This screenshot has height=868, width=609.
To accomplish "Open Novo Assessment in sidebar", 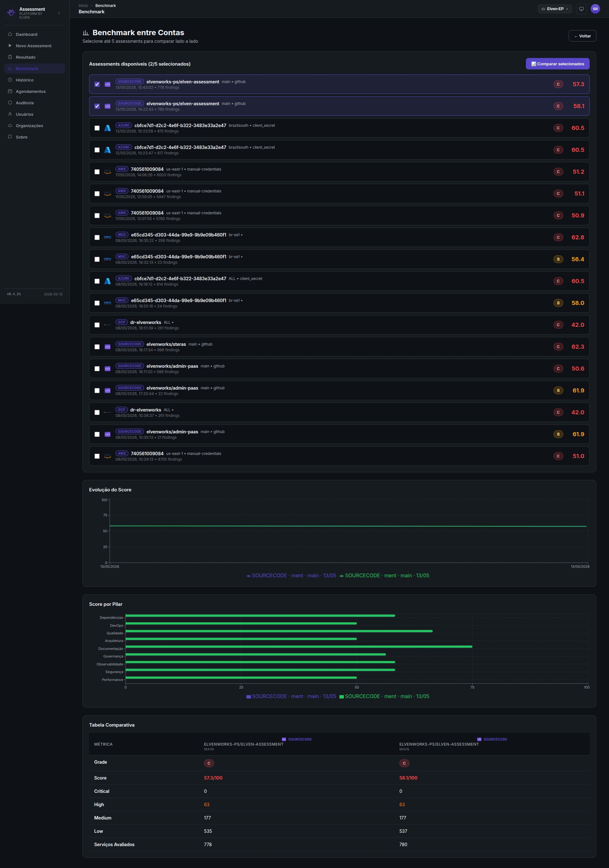I will click(35, 46).
